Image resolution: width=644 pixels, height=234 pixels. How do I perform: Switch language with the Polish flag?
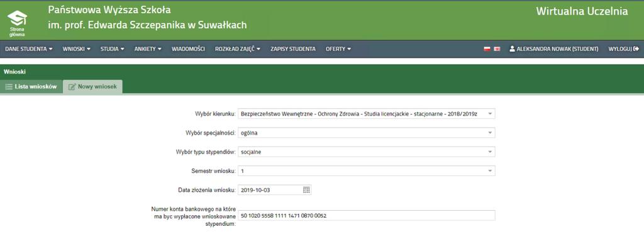[x=487, y=49]
